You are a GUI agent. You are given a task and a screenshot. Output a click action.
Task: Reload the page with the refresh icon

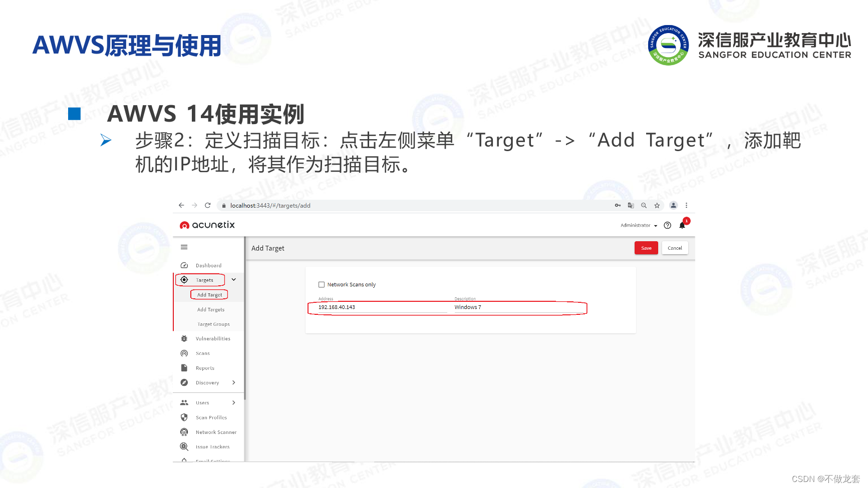208,205
